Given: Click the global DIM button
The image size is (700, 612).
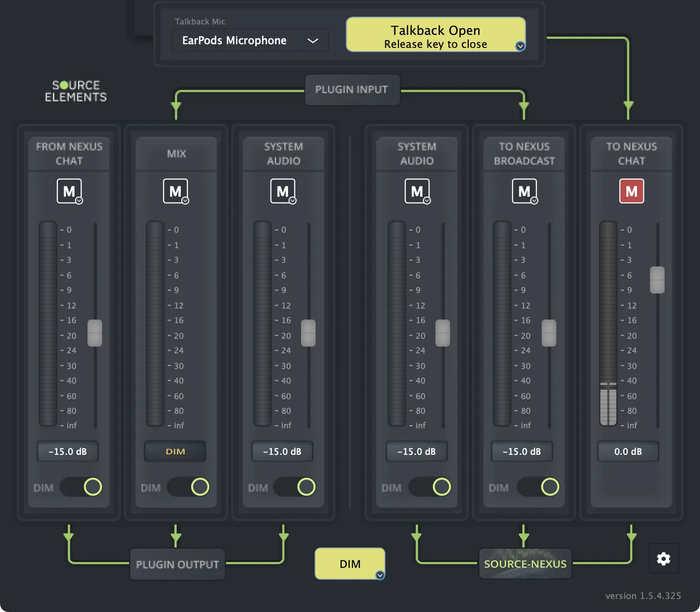Looking at the screenshot, I should [x=350, y=564].
